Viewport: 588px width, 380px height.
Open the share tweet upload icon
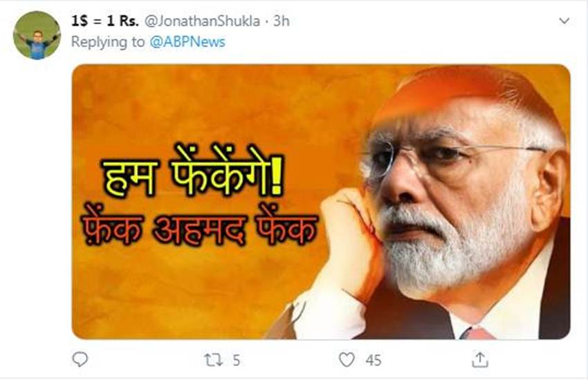tap(479, 359)
